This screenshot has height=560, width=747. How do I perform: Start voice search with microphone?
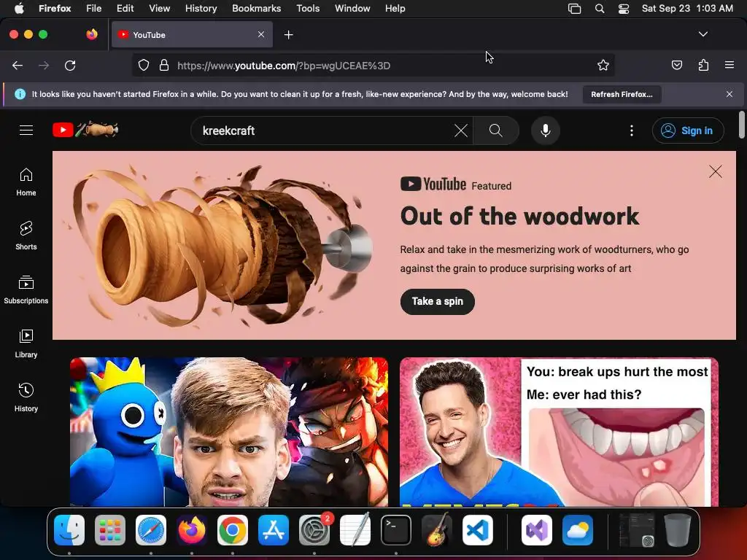(546, 131)
